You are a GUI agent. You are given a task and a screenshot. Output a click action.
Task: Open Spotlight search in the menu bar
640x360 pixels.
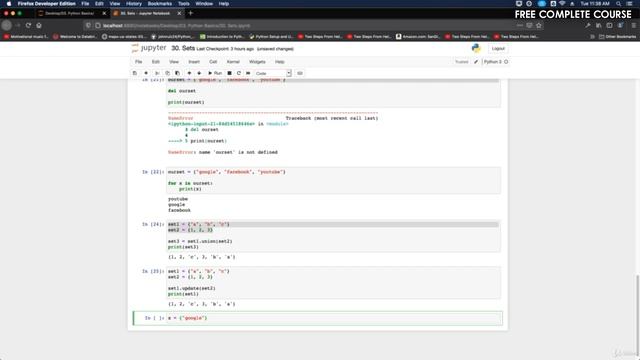(618, 4)
